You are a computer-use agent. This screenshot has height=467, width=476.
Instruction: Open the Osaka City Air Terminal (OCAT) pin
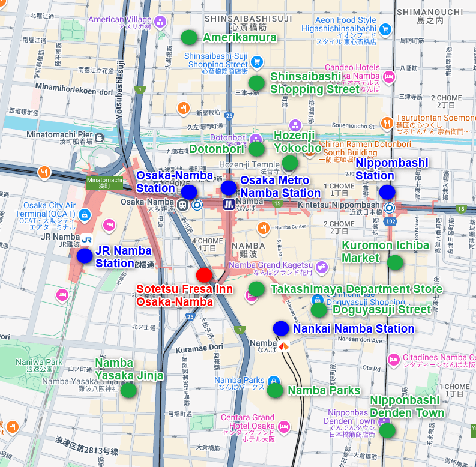tap(85, 215)
